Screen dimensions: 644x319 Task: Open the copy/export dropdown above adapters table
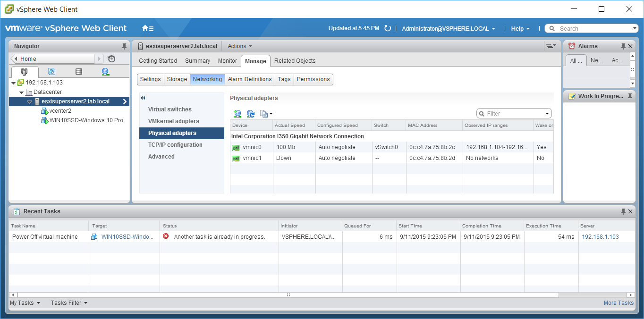tap(266, 114)
